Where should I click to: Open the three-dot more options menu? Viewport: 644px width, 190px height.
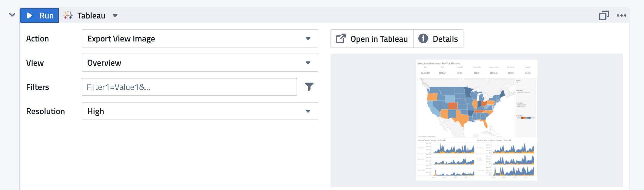point(621,15)
